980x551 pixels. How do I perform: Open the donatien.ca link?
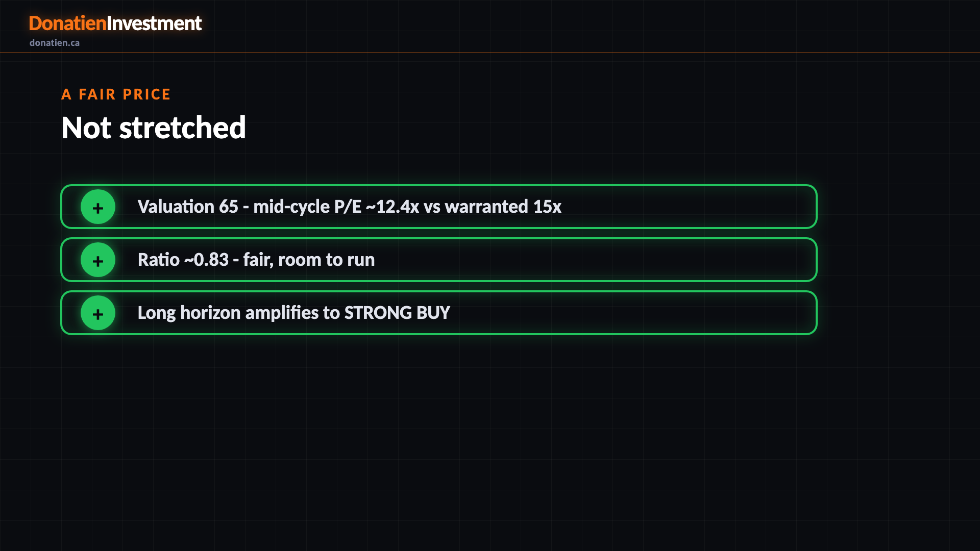[x=55, y=43]
